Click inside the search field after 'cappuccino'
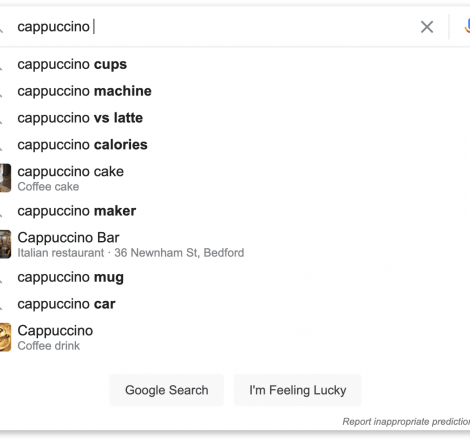470x440 pixels. point(233,27)
